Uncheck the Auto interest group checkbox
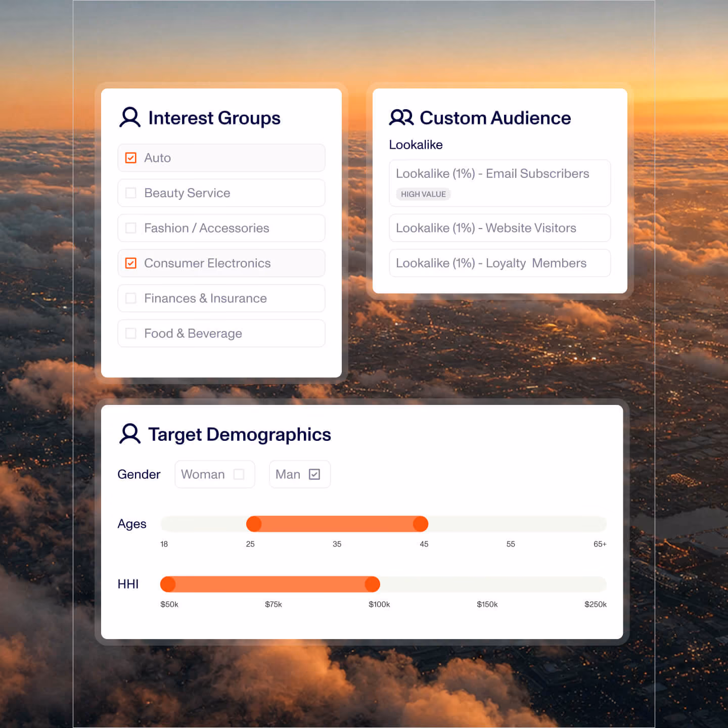Screen dimensions: 728x728 click(130, 158)
